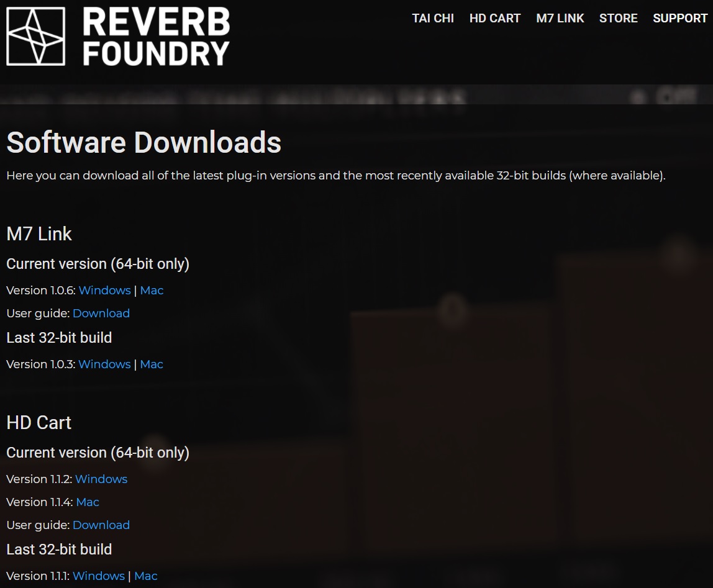Open the STORE menu item
Viewport: 713px width, 588px height.
point(618,18)
